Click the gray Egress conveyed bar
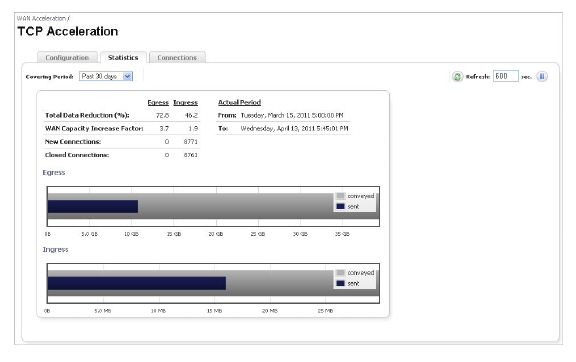Screen dimensions: 576x362 pos(235,206)
